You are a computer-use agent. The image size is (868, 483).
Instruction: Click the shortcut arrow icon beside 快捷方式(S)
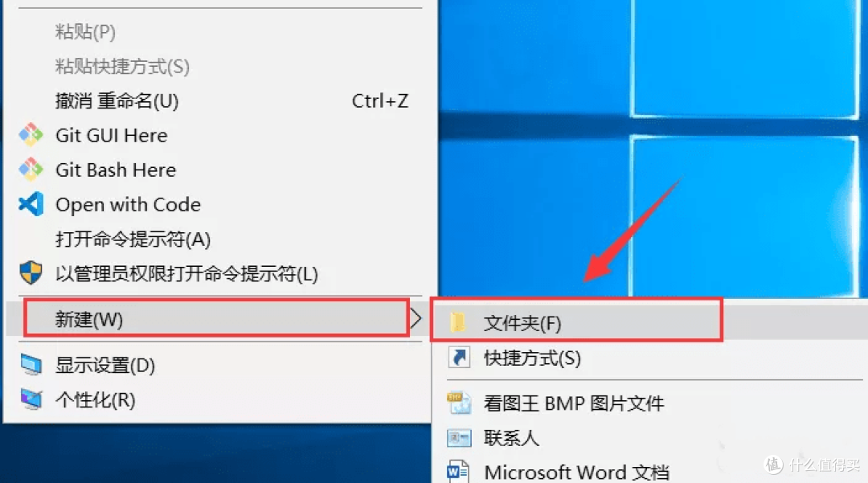(459, 358)
